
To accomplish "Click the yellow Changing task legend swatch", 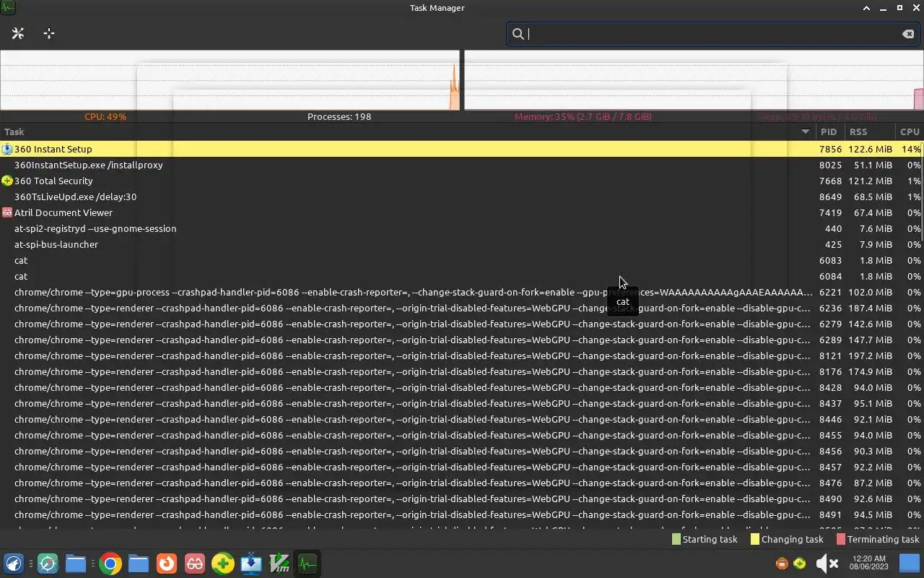I will point(755,539).
